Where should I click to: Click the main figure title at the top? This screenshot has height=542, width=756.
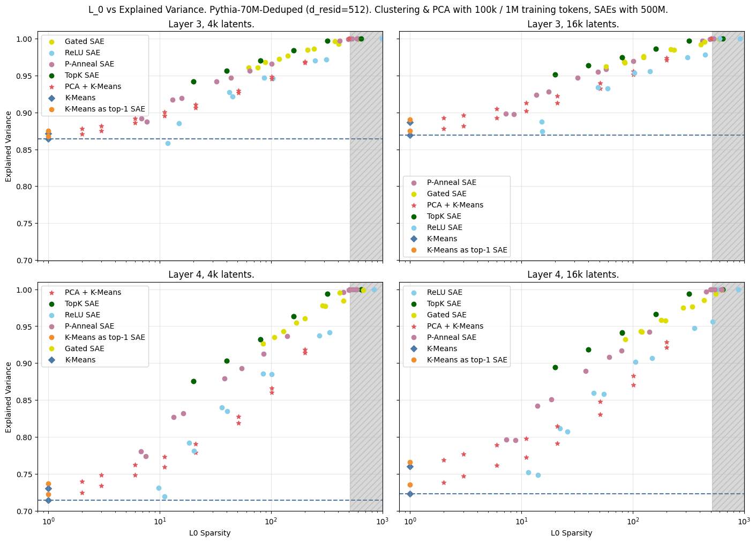[x=378, y=10]
